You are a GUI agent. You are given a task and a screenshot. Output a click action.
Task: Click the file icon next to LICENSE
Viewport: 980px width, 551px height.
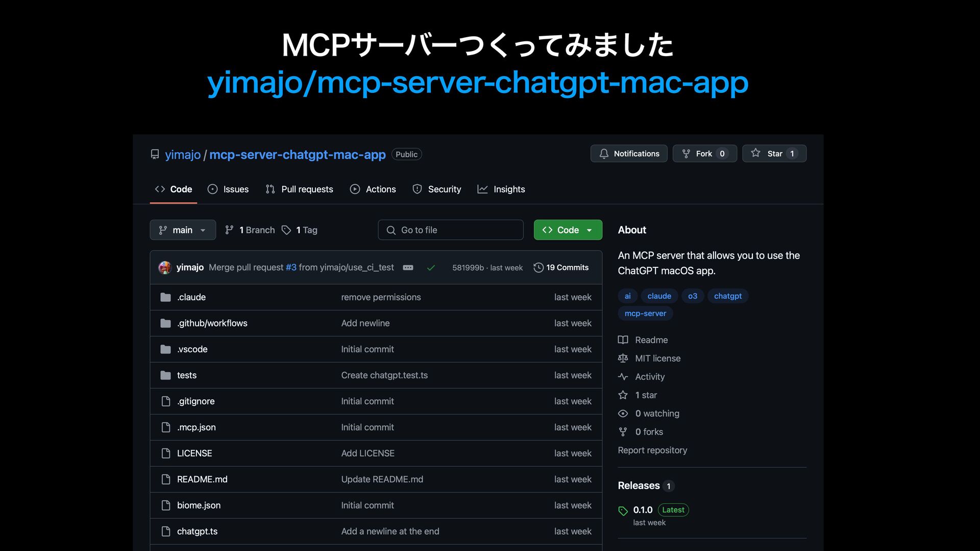[x=165, y=453]
